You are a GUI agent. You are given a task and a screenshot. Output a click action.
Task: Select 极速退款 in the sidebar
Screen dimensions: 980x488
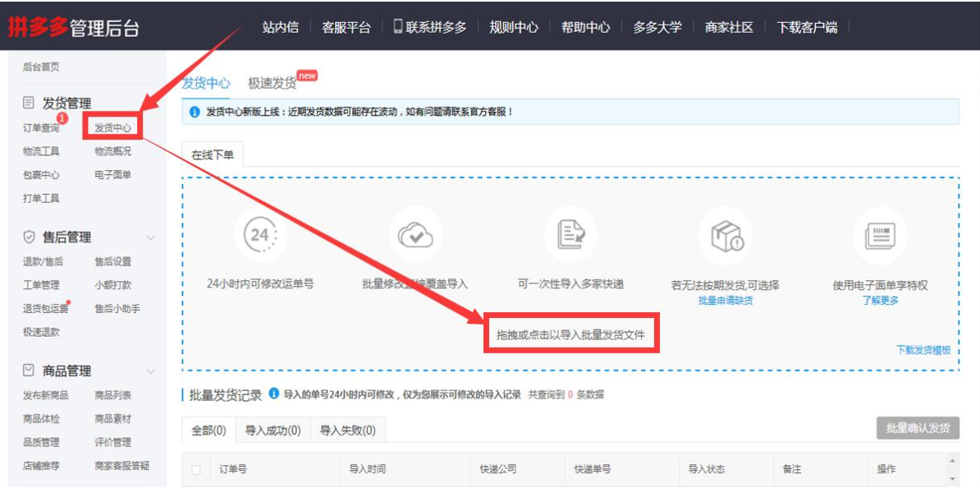41,332
